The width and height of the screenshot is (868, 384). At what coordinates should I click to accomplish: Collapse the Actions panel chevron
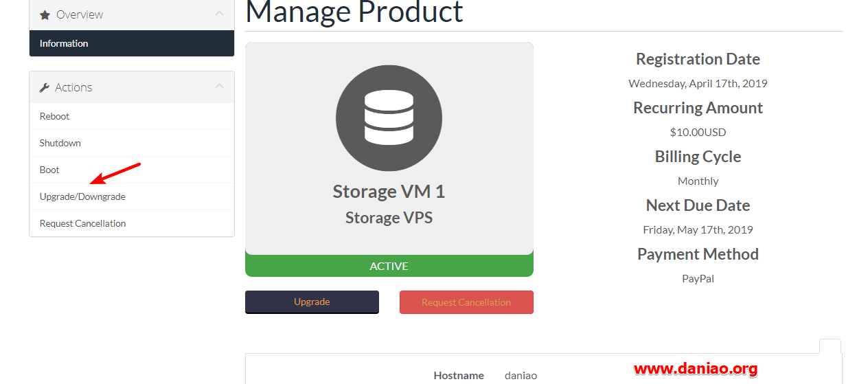point(219,86)
